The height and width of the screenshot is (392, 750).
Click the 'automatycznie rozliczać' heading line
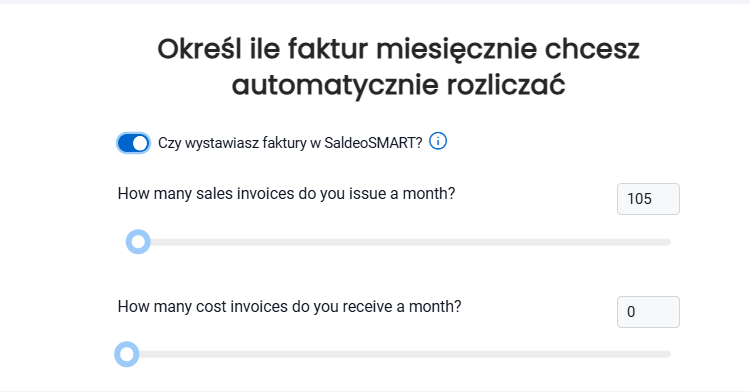(x=398, y=85)
